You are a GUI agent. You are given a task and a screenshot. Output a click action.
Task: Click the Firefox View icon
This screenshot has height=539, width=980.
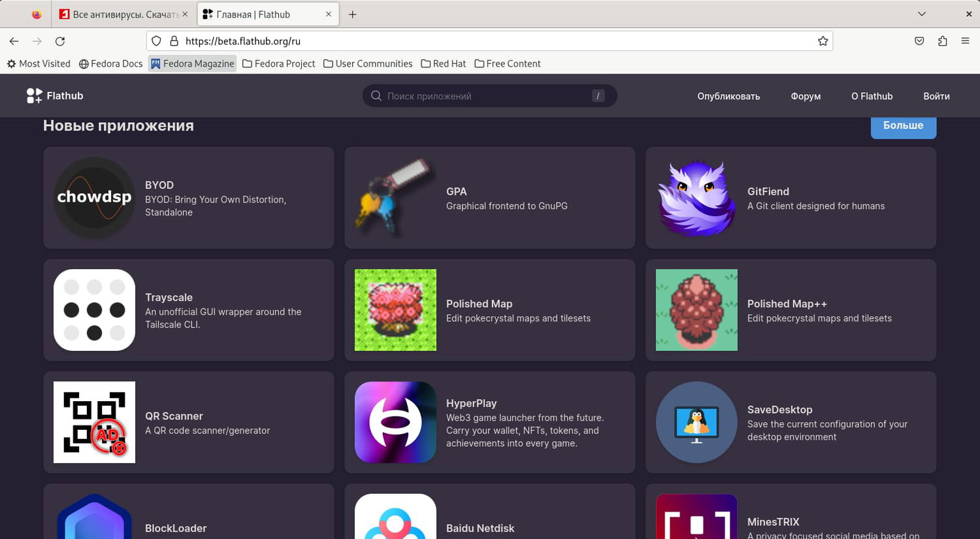pyautogui.click(x=37, y=14)
